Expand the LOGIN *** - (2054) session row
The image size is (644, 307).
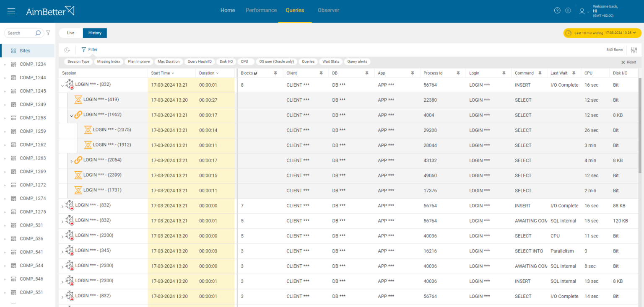(71, 160)
